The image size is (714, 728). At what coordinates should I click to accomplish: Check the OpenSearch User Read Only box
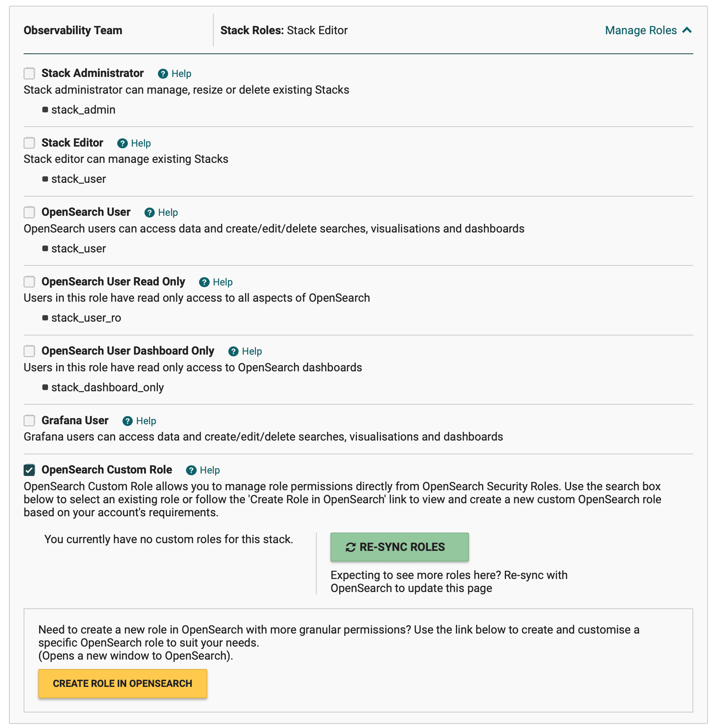[x=29, y=282]
